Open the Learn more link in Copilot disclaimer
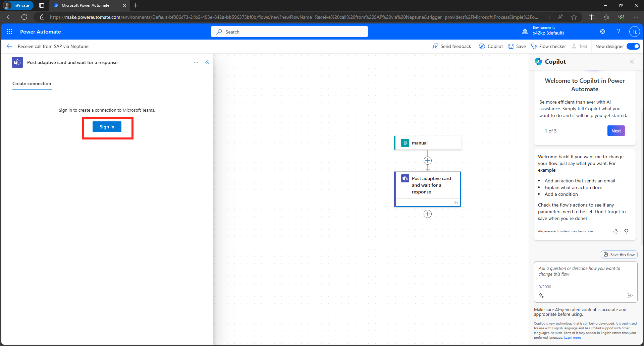The width and height of the screenshot is (644, 346). click(572, 338)
